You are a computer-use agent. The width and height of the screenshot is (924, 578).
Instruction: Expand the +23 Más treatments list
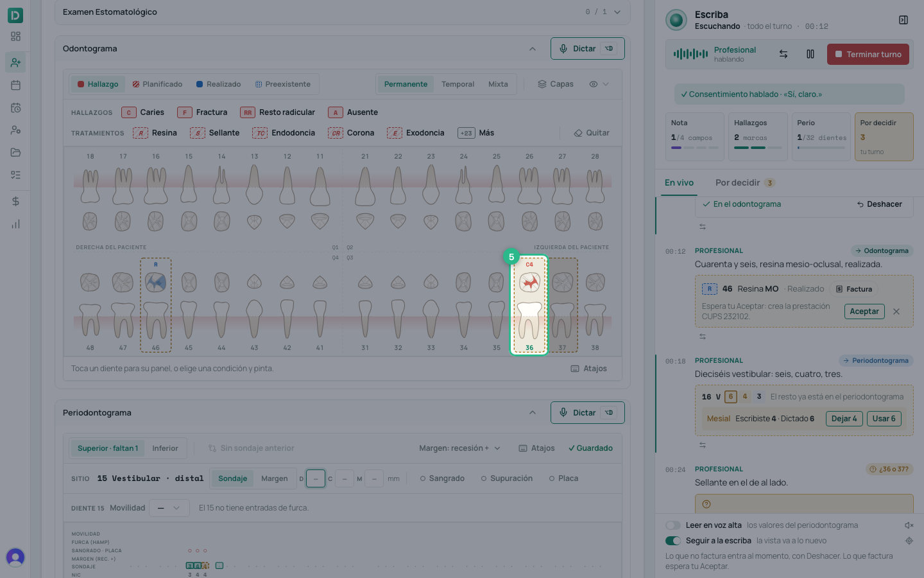(x=476, y=133)
